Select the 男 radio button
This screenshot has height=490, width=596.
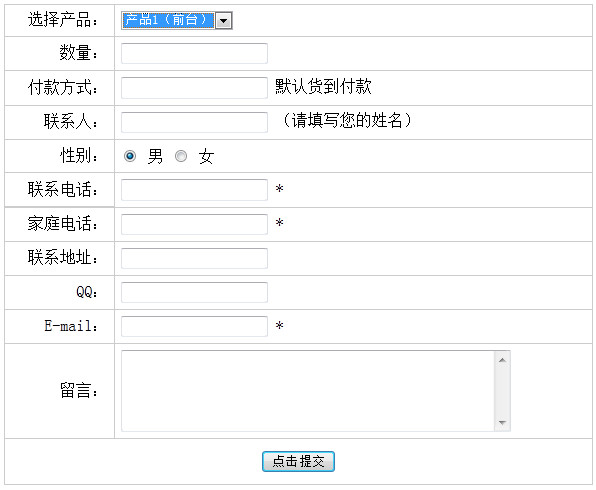[130, 156]
